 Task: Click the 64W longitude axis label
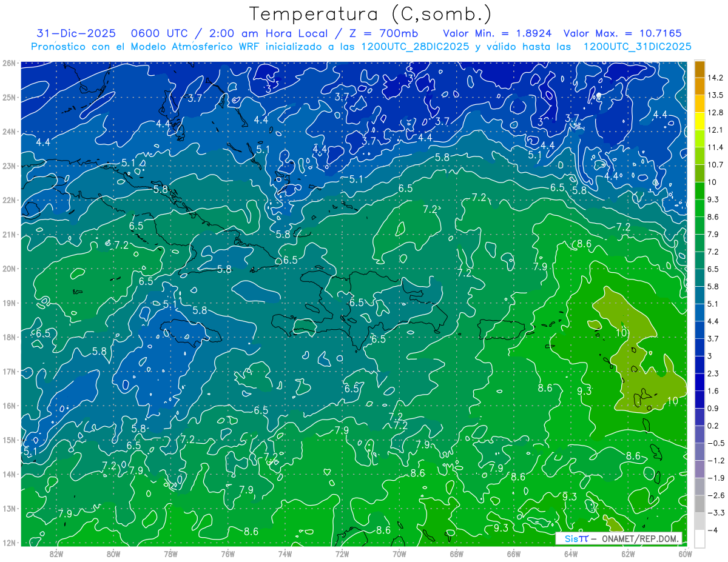[571, 554]
